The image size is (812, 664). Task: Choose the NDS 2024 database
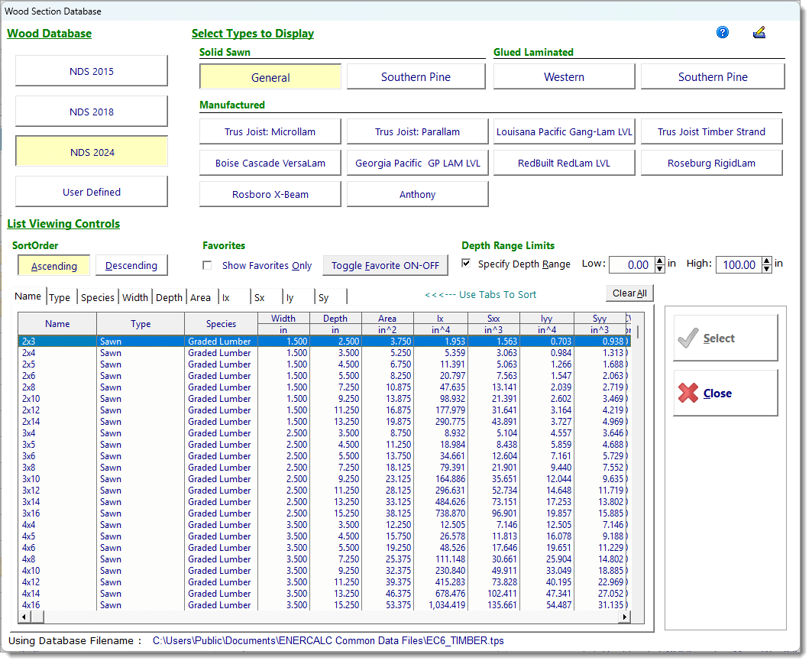coord(92,152)
